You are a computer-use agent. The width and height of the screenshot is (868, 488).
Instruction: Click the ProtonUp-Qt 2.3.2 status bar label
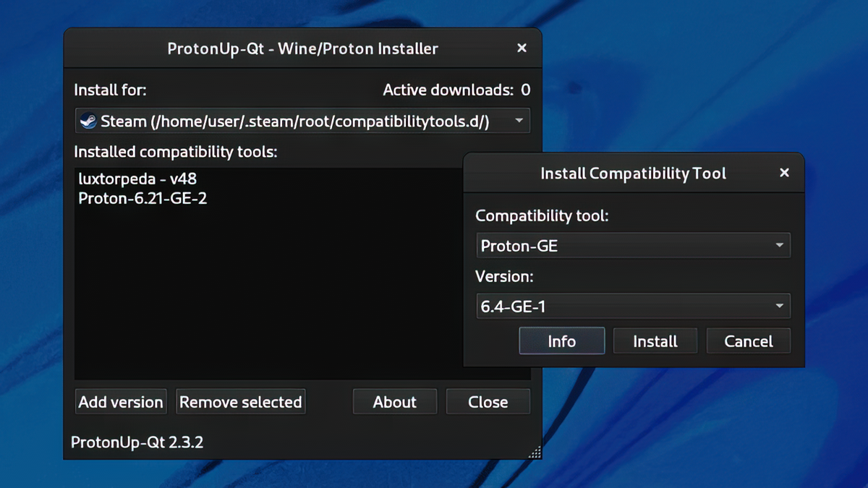[137, 442]
